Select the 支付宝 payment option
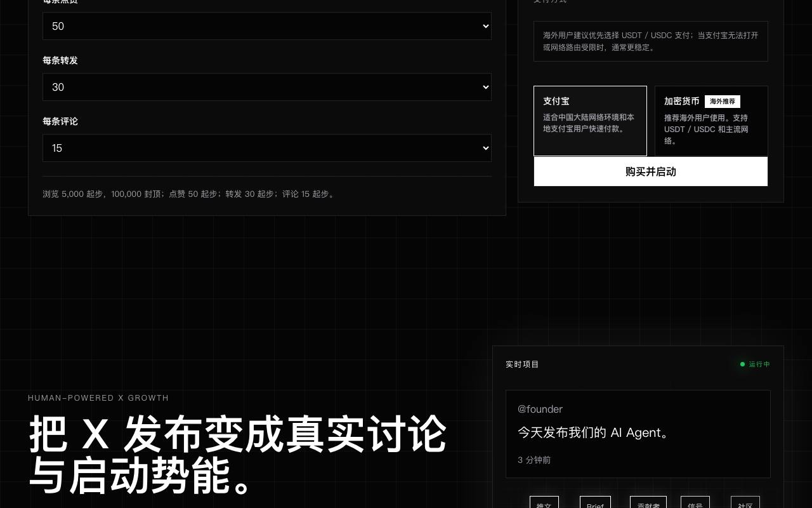Image resolution: width=812 pixels, height=508 pixels. [590, 121]
